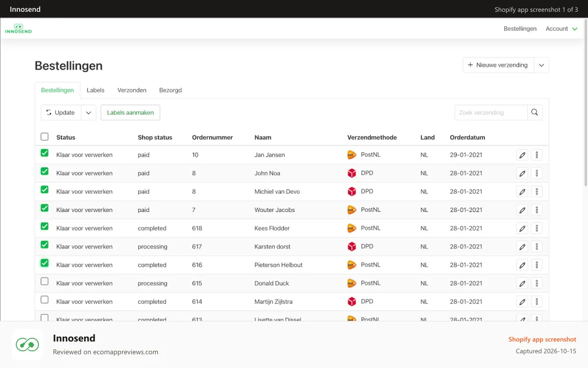Open three-dot menu for Martijn Zijlstra
588x368 pixels.
[x=537, y=302]
